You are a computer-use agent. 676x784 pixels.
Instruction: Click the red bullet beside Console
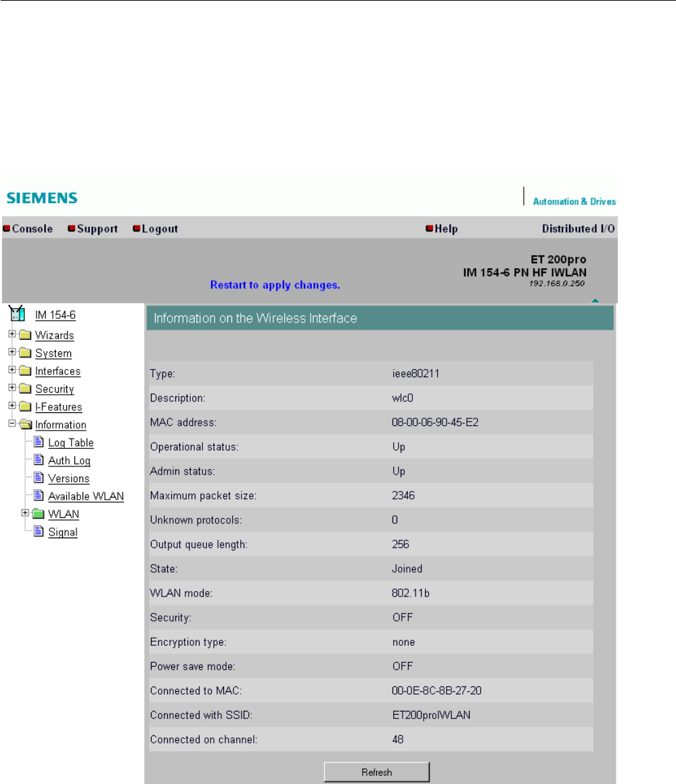click(x=7, y=229)
